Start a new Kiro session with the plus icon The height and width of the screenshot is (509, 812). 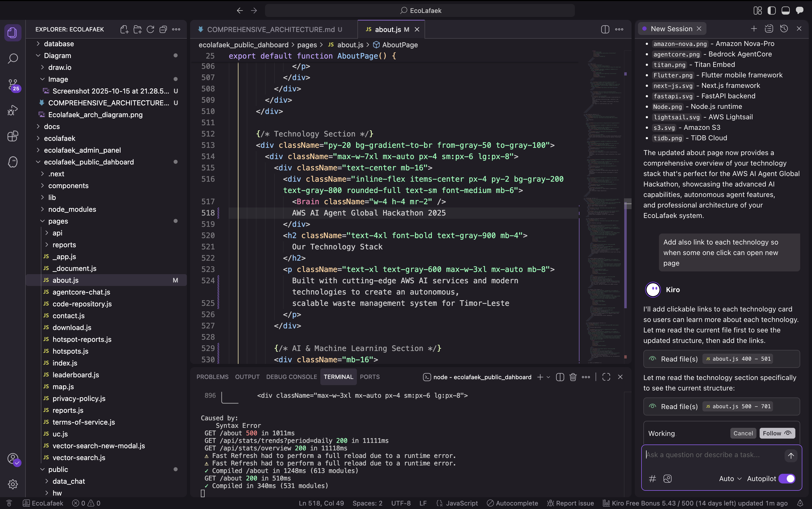tap(753, 28)
